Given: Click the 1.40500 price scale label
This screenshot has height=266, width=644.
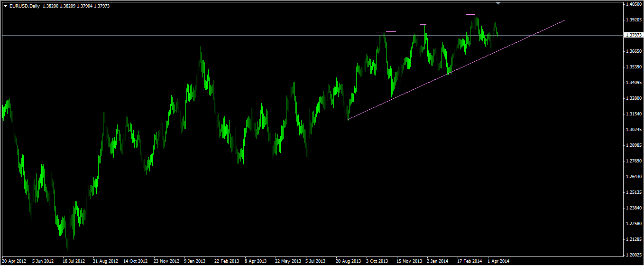Looking at the screenshot, I should tap(634, 4).
